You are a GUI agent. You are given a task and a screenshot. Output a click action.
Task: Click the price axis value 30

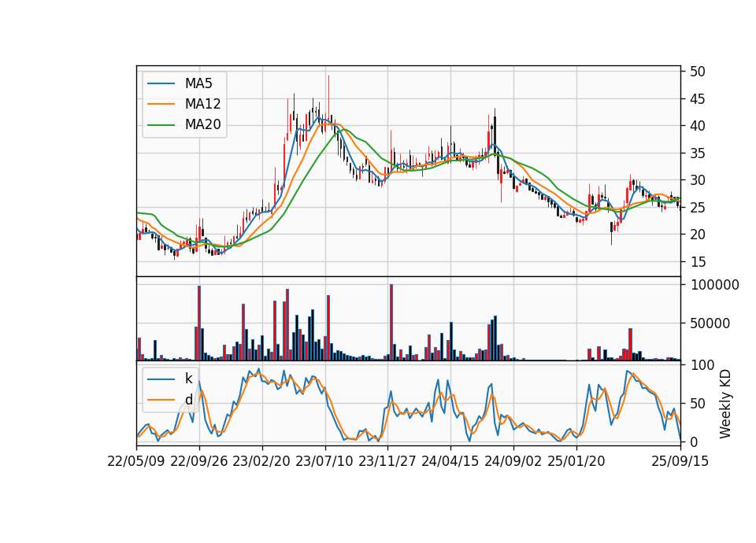[698, 181]
